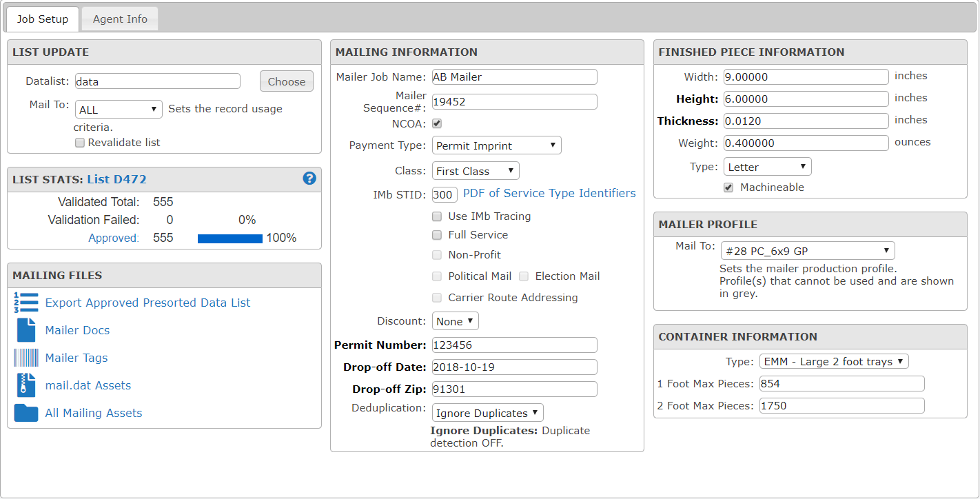Switch to the Agent Info tab
Viewport: 980px width, 499px height.
coord(120,19)
